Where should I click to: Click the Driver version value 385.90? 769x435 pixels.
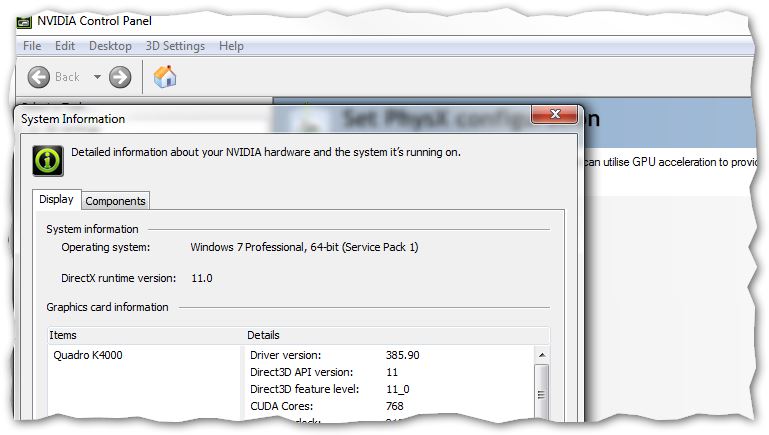[x=403, y=355]
